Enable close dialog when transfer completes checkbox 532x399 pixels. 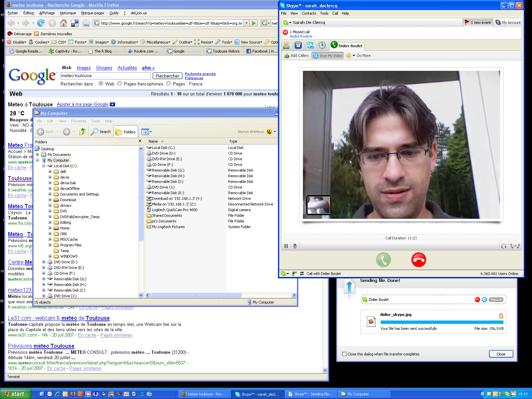click(344, 354)
